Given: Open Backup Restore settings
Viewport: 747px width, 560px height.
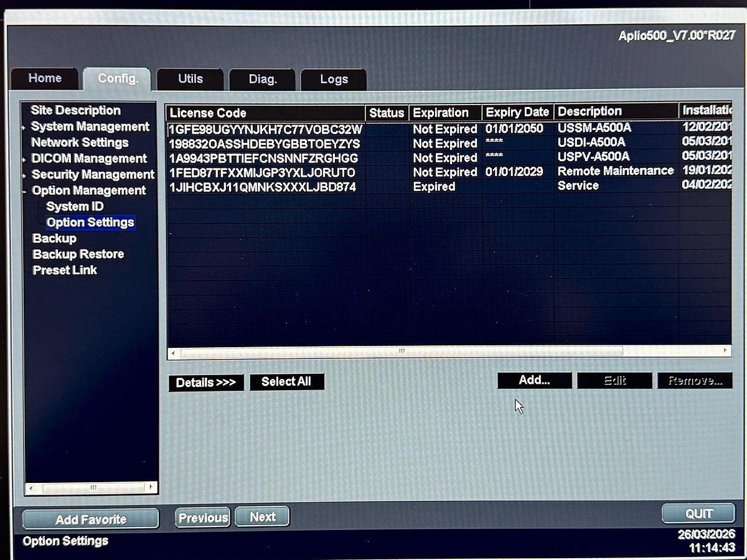Looking at the screenshot, I should point(78,254).
